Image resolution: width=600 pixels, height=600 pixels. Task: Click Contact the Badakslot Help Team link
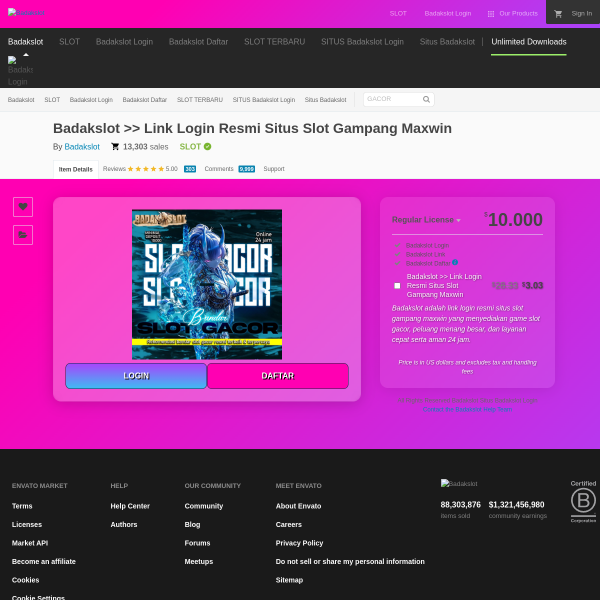[x=467, y=409]
